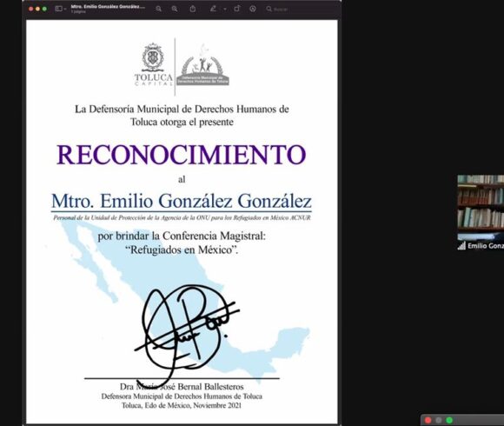Screen dimensions: 504x426
Task: Click the document title in titlebar
Action: [x=108, y=7]
